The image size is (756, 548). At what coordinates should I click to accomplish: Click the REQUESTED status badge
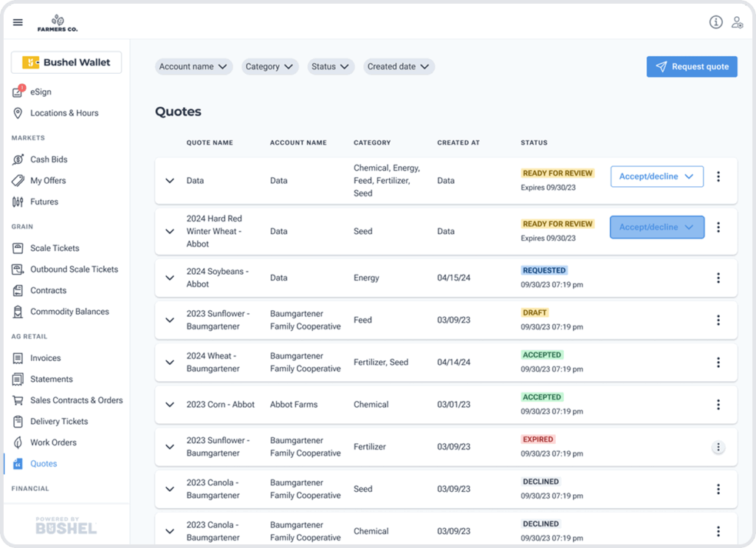coord(544,270)
